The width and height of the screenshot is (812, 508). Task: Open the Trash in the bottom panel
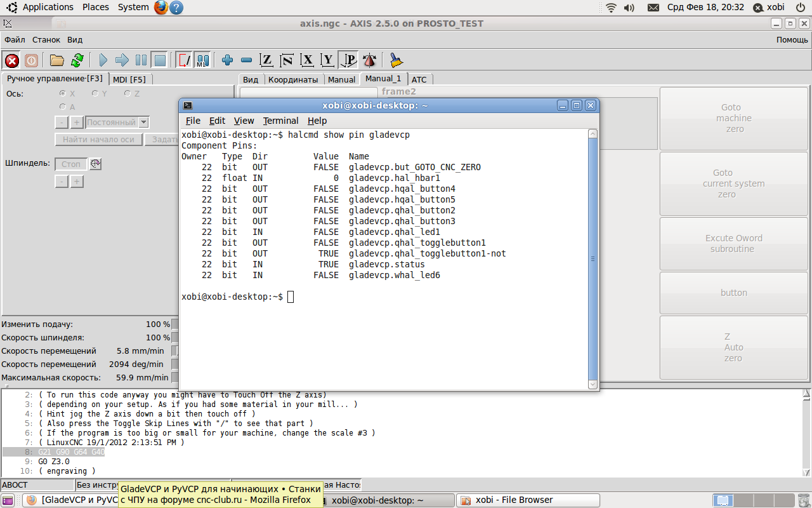pos(802,500)
